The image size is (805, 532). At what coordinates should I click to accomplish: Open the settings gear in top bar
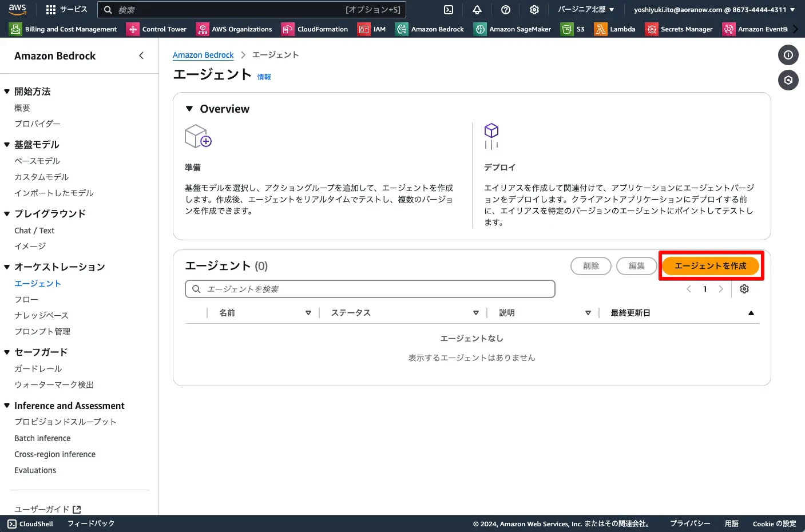(534, 10)
